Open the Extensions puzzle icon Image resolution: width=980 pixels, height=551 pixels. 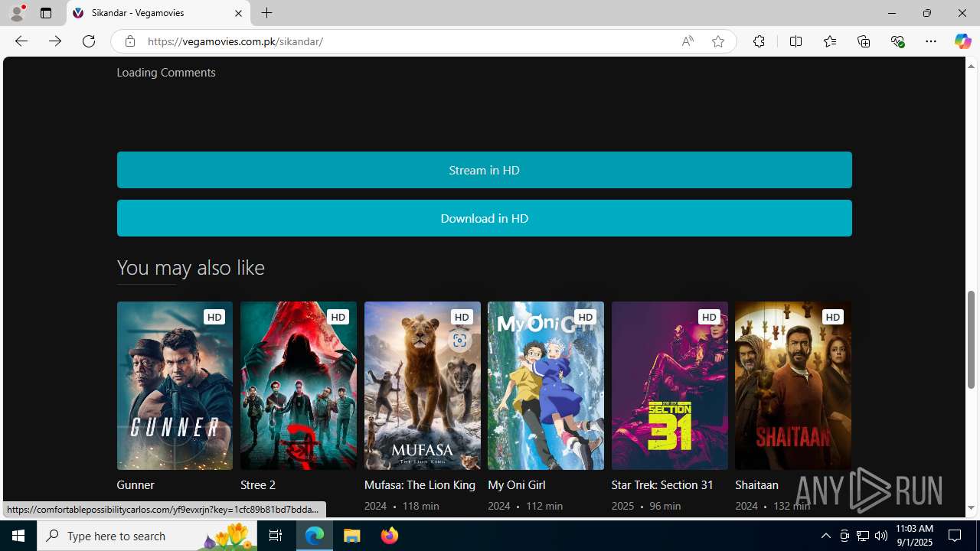pos(759,41)
